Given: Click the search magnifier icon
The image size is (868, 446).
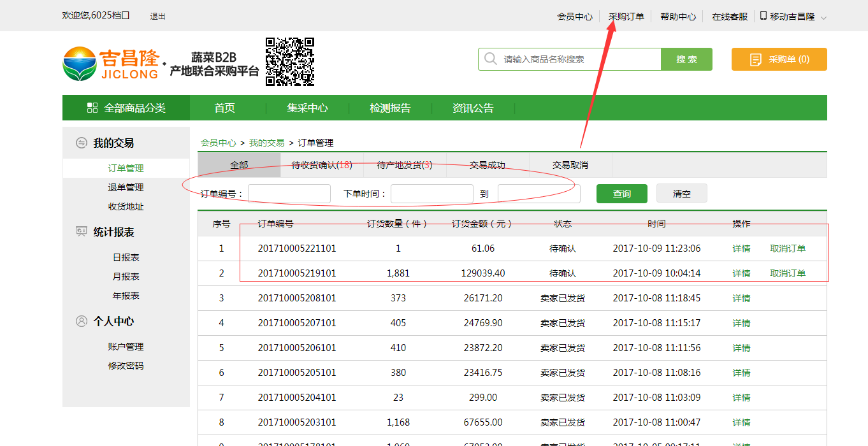Looking at the screenshot, I should [x=490, y=59].
